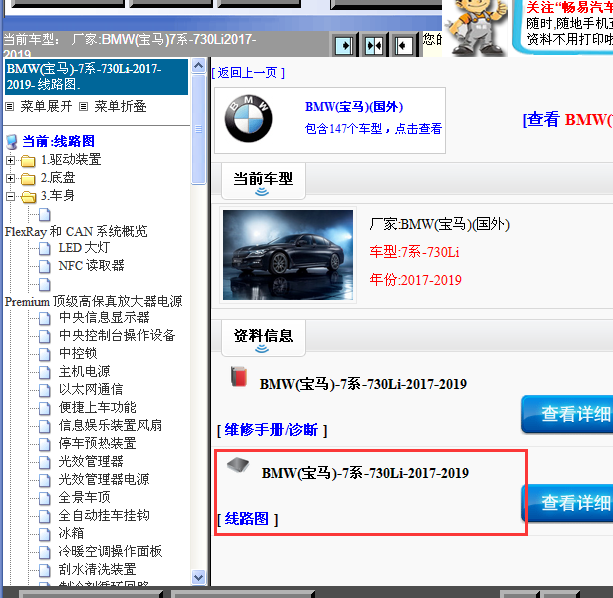
Task: Open Premium 顶级高保真放大器电源 item
Action: 93,301
